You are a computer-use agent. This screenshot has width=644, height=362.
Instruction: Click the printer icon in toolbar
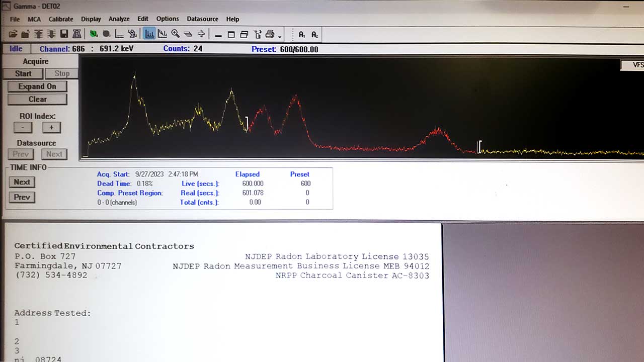click(x=270, y=35)
